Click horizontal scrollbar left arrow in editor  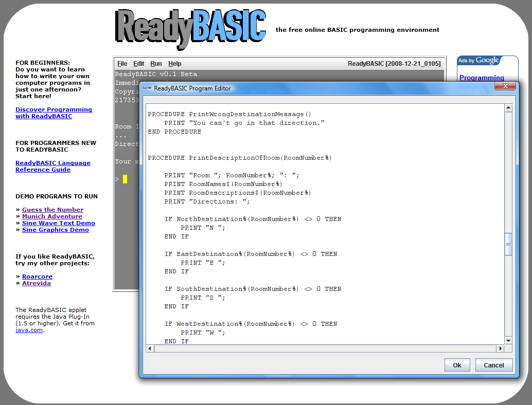(150, 348)
